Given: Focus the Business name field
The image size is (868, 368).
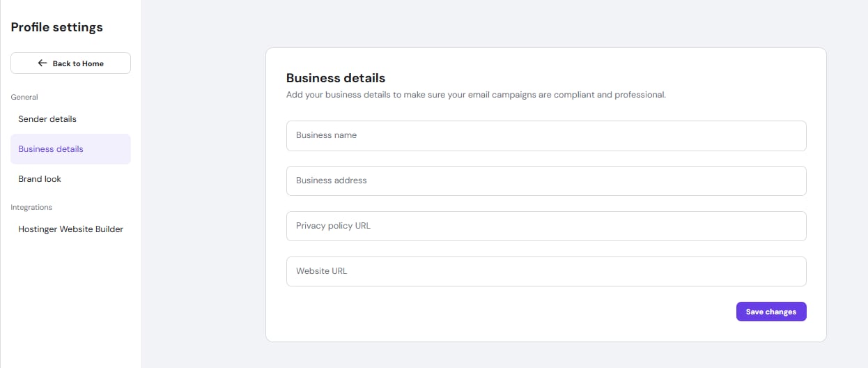Looking at the screenshot, I should point(545,136).
